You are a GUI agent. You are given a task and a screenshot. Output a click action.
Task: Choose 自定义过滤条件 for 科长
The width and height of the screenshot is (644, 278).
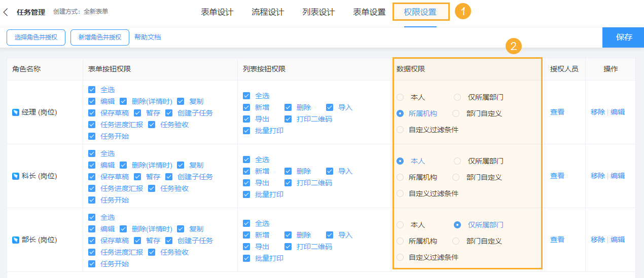400,193
